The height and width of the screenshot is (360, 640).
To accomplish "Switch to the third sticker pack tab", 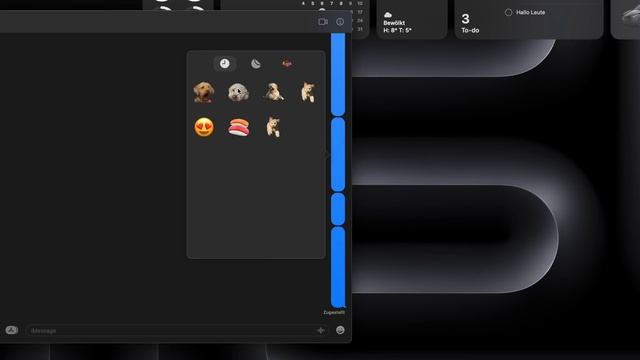I will coord(287,64).
